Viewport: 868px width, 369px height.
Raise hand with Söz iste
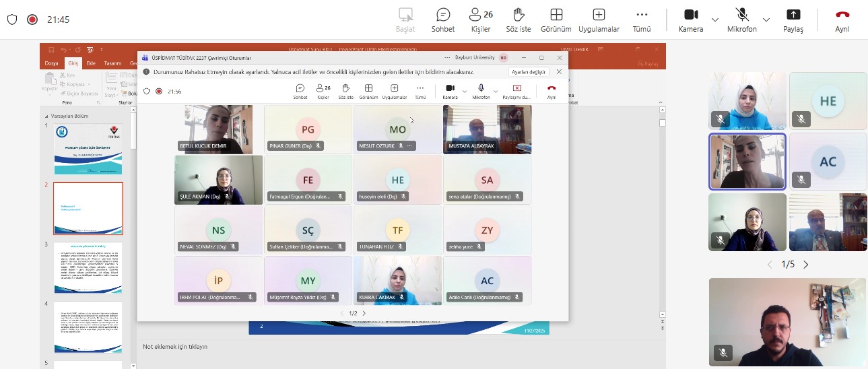click(x=519, y=20)
